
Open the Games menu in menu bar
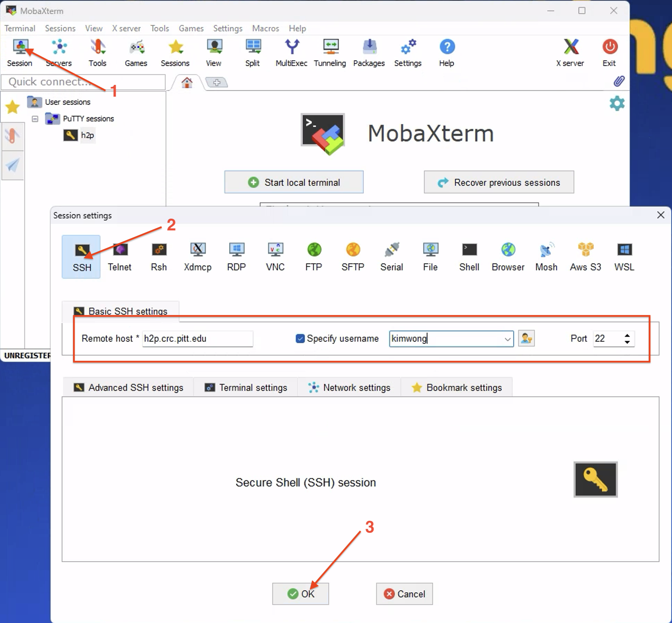click(191, 28)
